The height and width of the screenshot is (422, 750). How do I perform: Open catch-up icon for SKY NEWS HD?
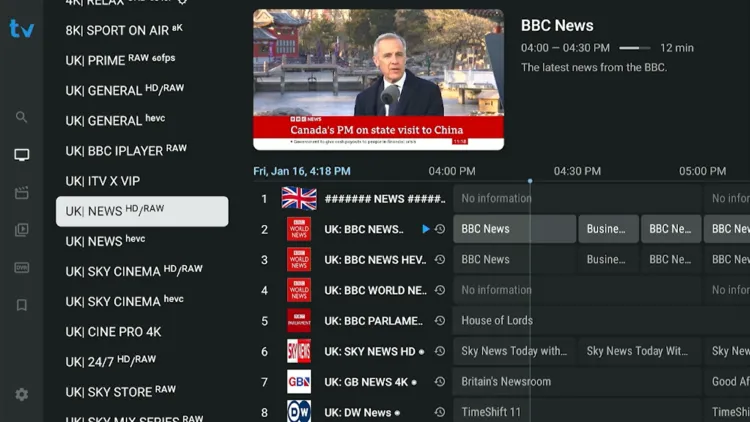440,351
